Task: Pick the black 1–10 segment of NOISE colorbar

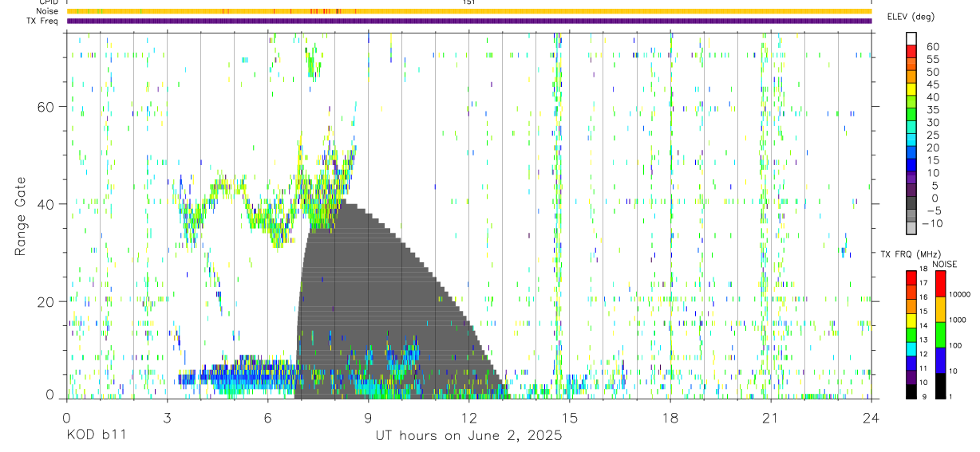Action: (940, 385)
